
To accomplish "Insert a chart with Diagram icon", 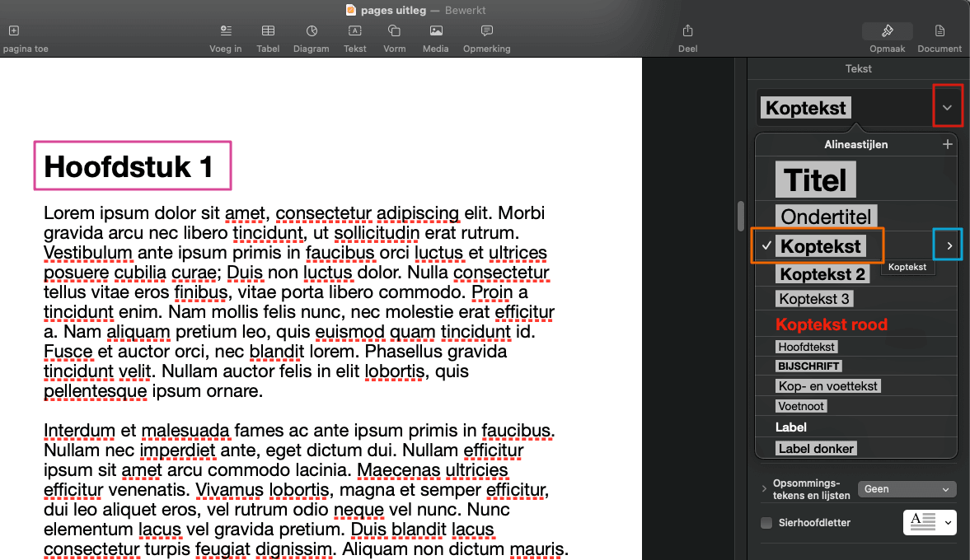I will click(x=312, y=30).
